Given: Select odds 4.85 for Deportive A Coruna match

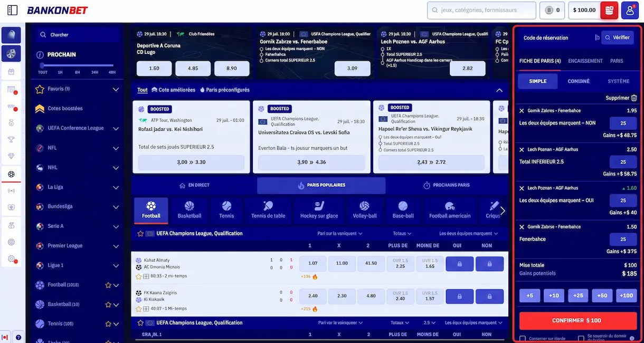Looking at the screenshot, I should coord(193,68).
